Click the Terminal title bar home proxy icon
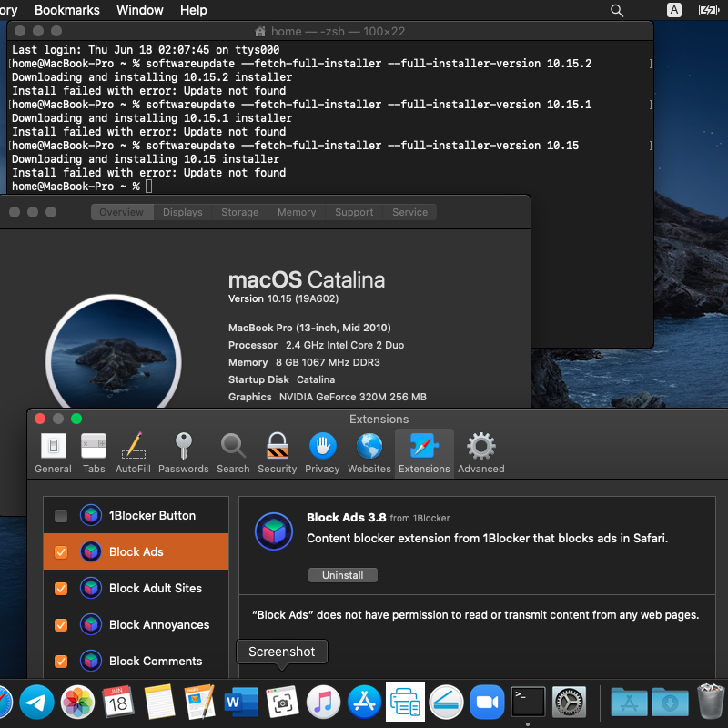728x728 pixels. coord(260,32)
